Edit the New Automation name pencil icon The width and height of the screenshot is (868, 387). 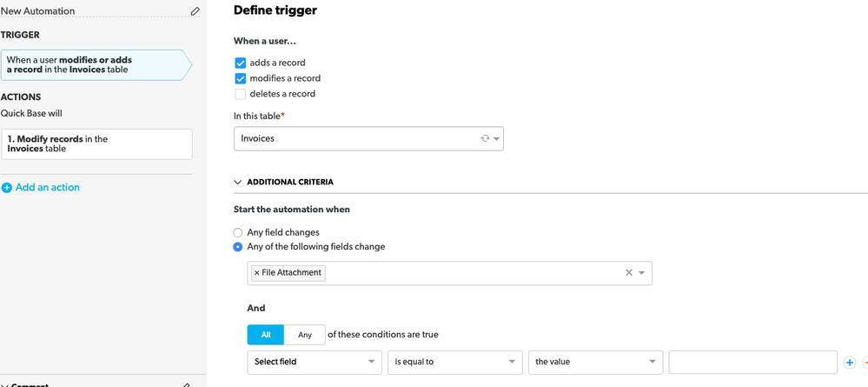click(x=195, y=10)
